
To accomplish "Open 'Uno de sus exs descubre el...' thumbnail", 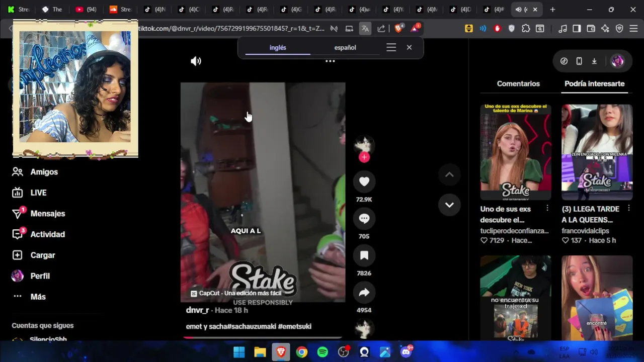I will tap(515, 152).
